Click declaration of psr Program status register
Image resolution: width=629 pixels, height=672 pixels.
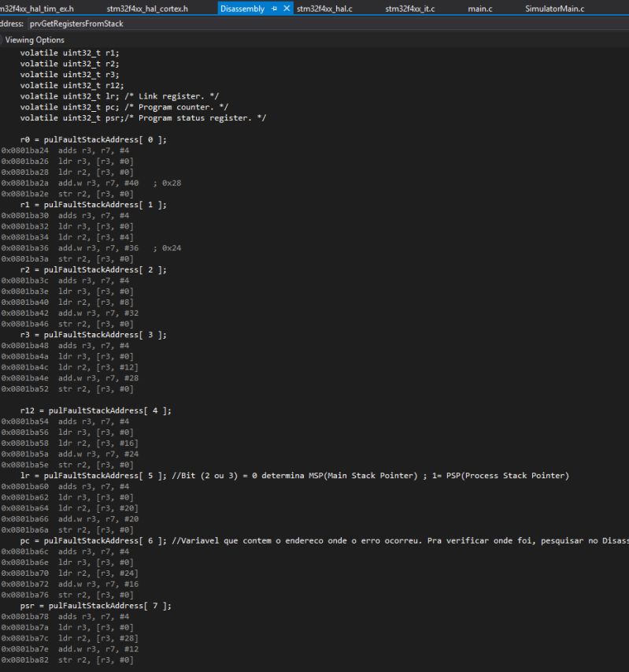(143, 118)
